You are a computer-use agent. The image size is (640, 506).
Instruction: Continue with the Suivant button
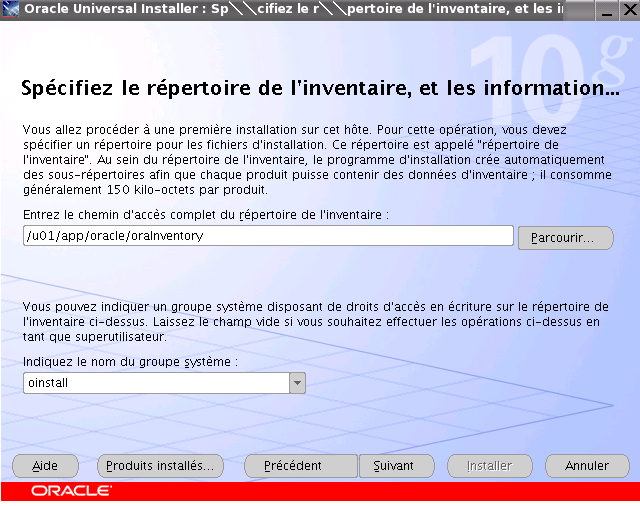click(397, 466)
